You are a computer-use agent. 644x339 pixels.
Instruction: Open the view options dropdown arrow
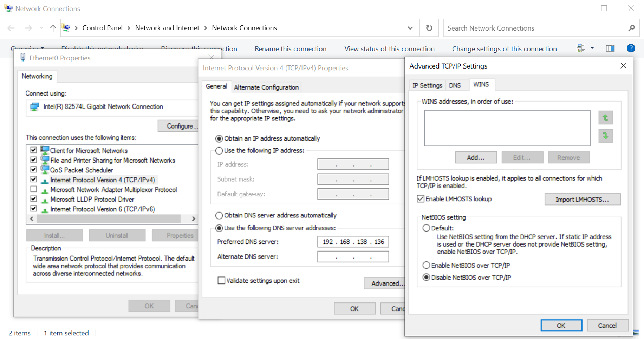pos(592,48)
